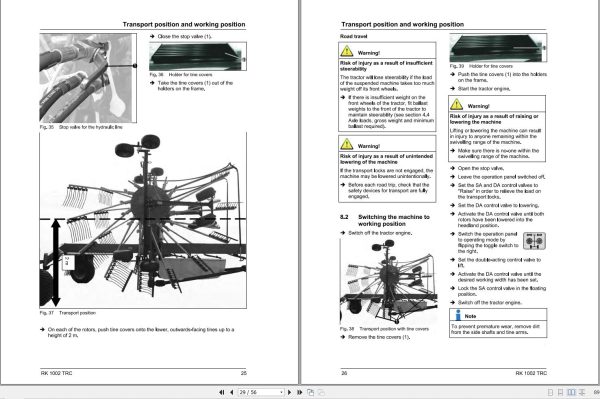The image size is (600, 399).
Task: Click the 'RK 1002 TRC' footer on left page
Action: [56, 373]
